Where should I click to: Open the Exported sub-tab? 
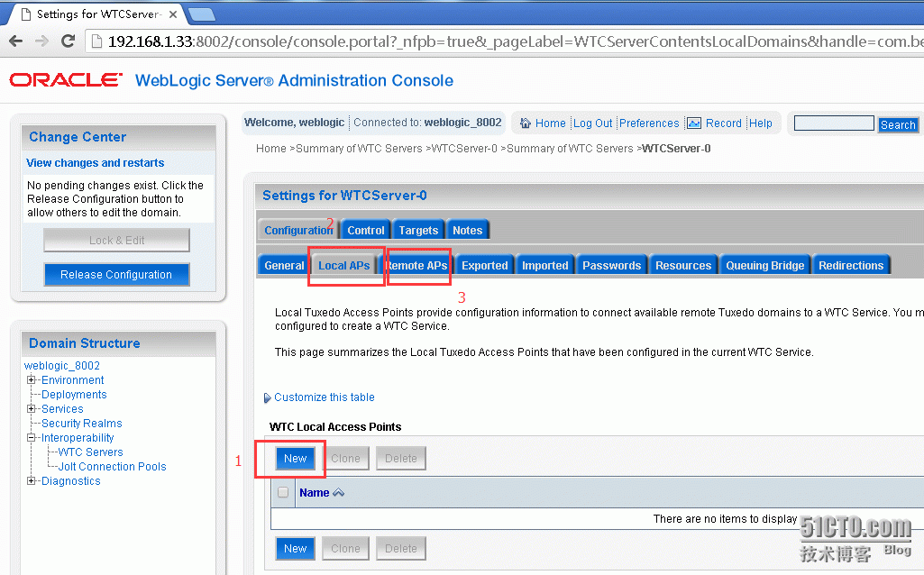[x=484, y=266]
